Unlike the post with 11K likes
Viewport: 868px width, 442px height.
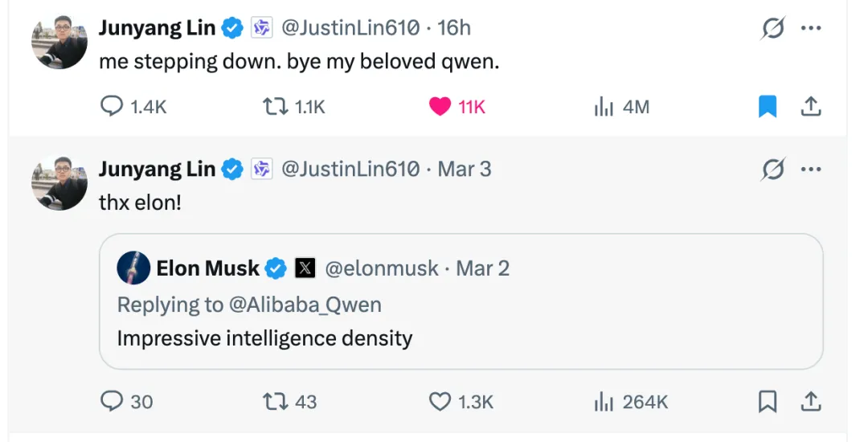(440, 106)
